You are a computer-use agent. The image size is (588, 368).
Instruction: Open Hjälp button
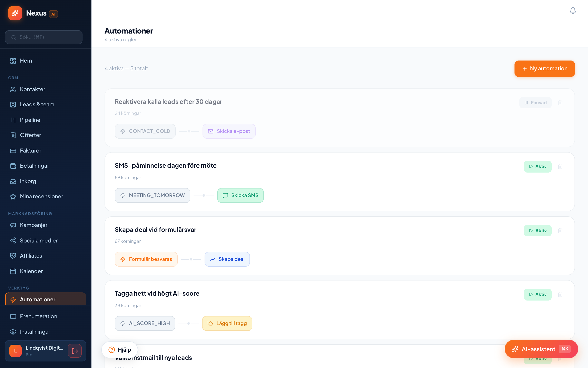click(x=120, y=350)
